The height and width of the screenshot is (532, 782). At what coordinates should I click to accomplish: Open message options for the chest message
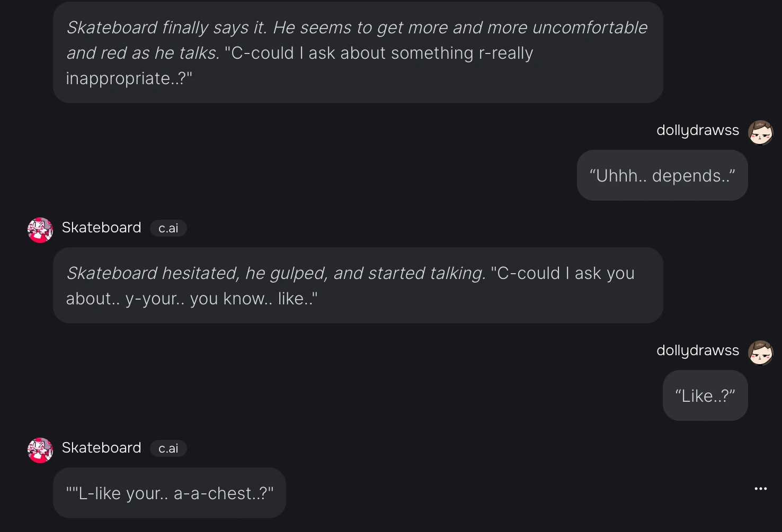click(761, 488)
